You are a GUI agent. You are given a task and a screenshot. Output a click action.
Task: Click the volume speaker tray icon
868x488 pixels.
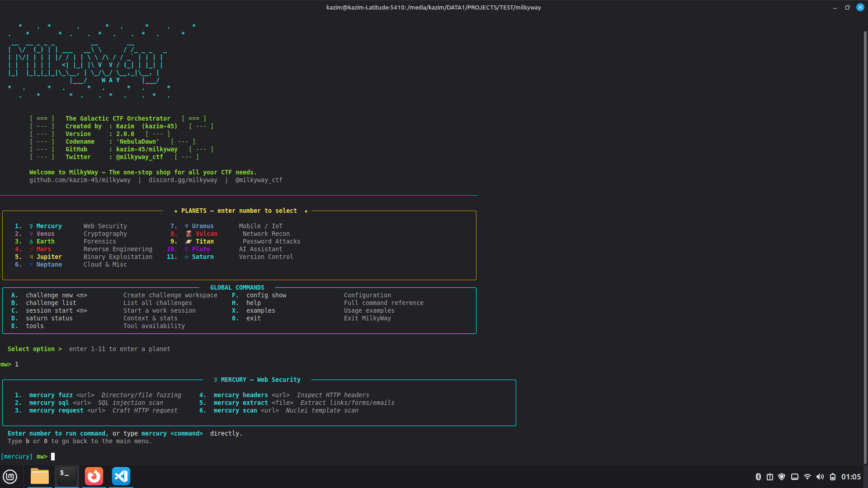pyautogui.click(x=820, y=477)
